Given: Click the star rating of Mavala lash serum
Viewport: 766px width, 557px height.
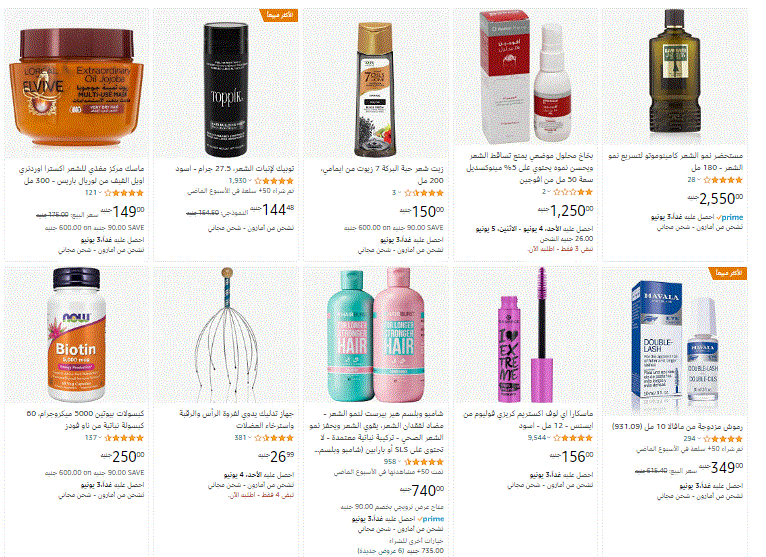Looking at the screenshot, I should (723, 439).
